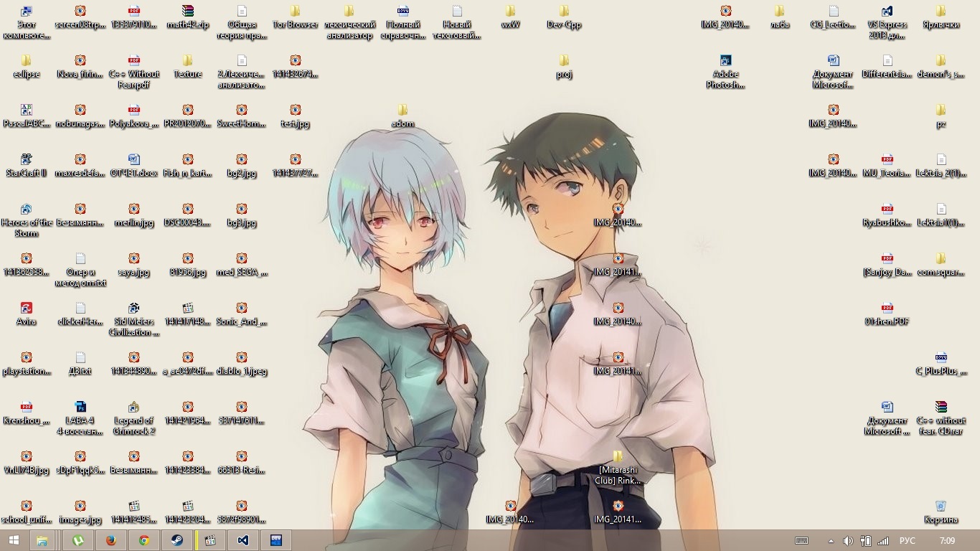Image resolution: width=980 pixels, height=551 pixels.
Task: Select Legend of Grimrock 2 shortcut
Action: [x=134, y=418]
